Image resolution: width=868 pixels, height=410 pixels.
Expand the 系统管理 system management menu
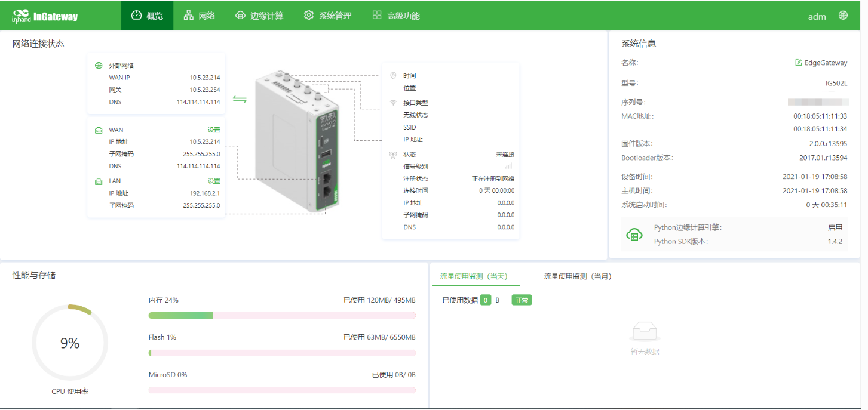point(327,16)
